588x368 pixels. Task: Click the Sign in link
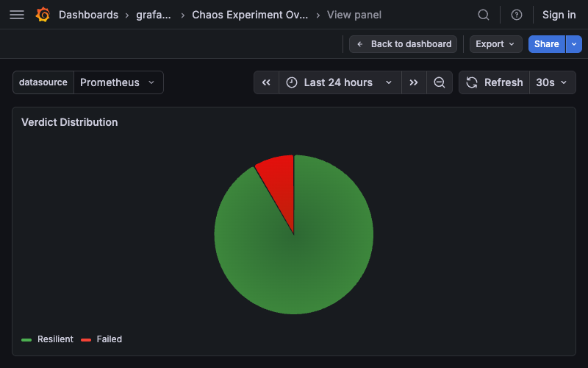(559, 15)
